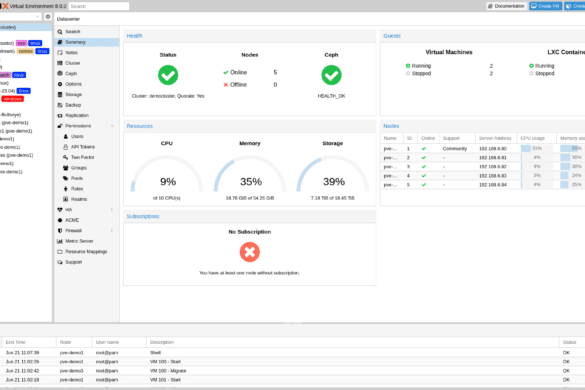Select the Firewall shield icon
The width and height of the screenshot is (585, 390).
coord(60,231)
